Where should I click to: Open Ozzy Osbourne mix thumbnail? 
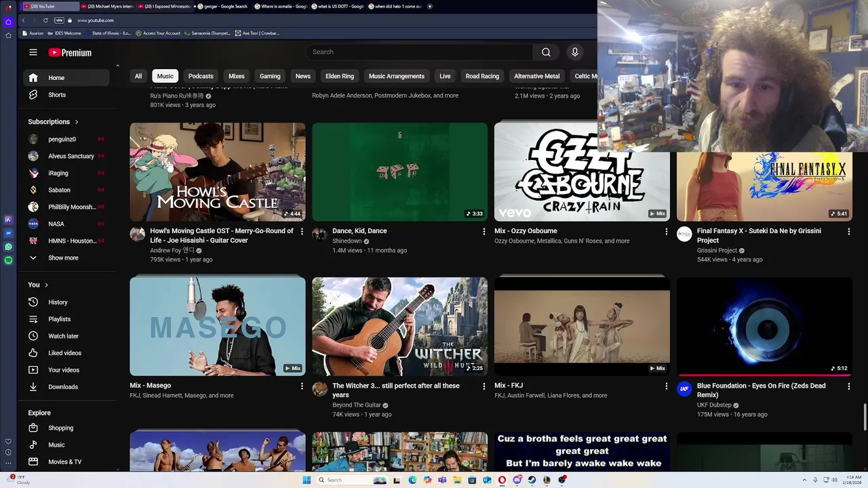pos(582,172)
